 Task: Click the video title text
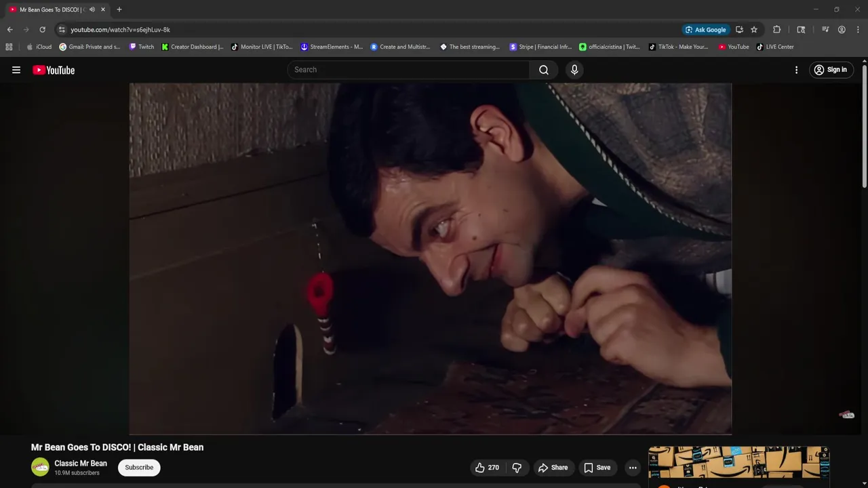(x=117, y=447)
